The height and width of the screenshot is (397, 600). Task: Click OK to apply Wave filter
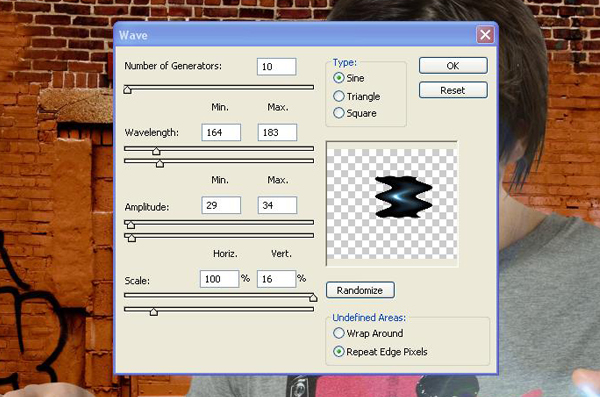coord(453,65)
